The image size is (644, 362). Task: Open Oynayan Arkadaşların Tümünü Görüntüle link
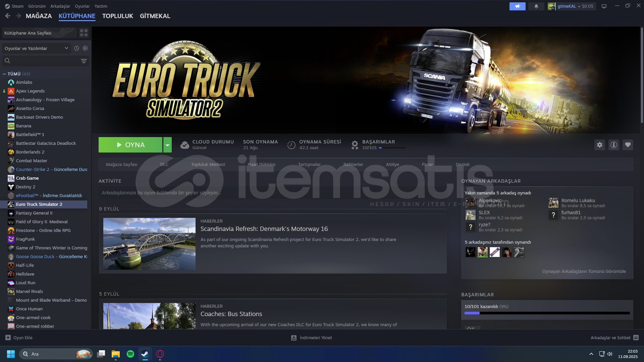pyautogui.click(x=584, y=271)
